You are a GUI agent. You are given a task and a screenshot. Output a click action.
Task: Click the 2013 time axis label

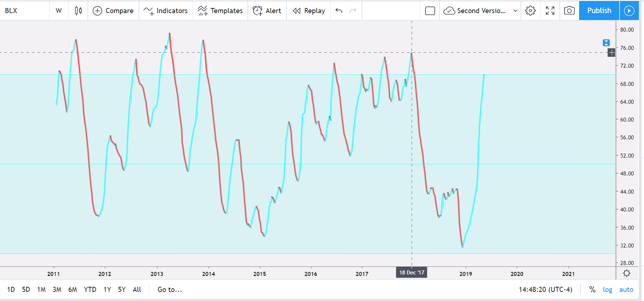(157, 274)
